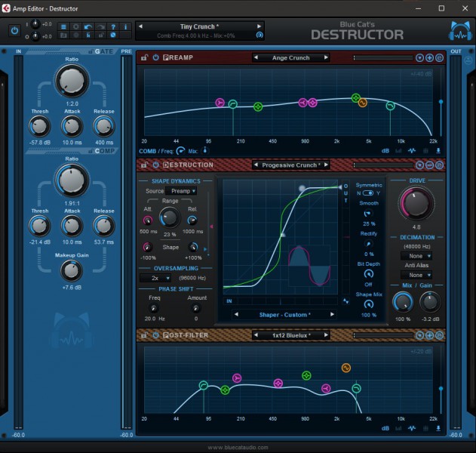Click the plus button in Preamp header
This screenshot has height=453, width=476.
click(429, 57)
